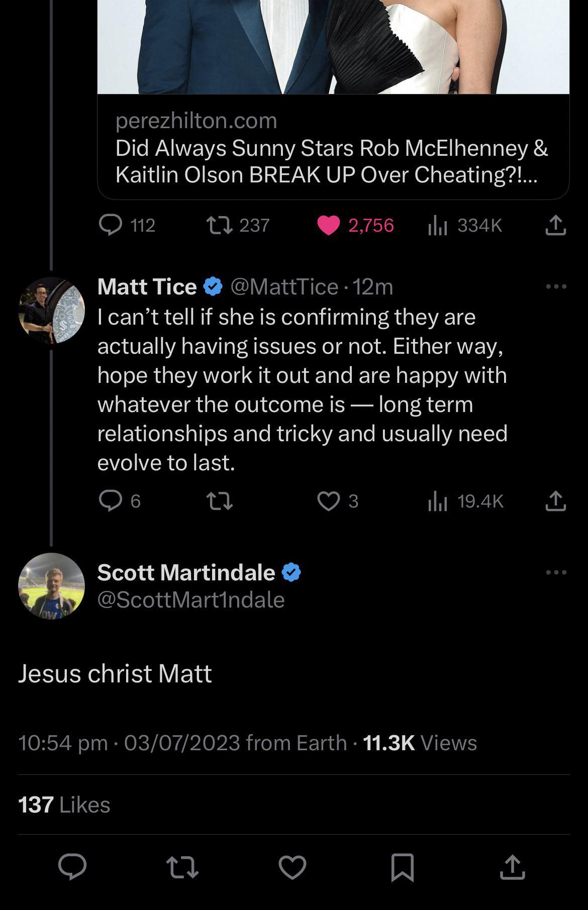Screen dimensions: 588x910
Task: Reply to Scott Martindale's tweet
Action: pos(72,867)
